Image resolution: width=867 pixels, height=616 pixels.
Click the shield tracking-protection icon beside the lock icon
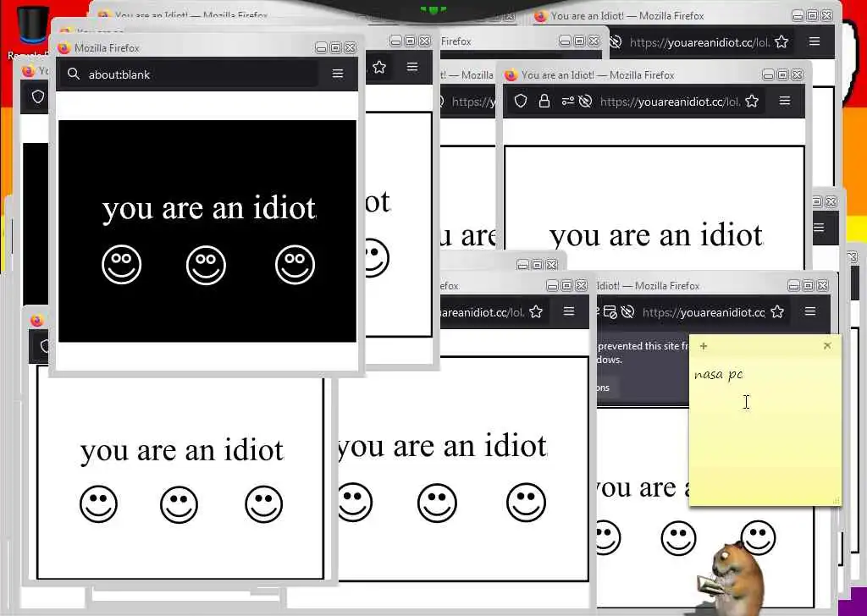click(x=521, y=101)
